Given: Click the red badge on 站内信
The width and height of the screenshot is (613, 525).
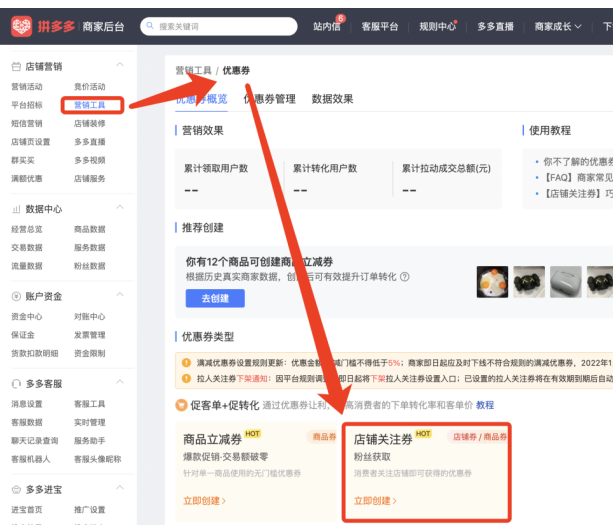Looking at the screenshot, I should click(341, 18).
